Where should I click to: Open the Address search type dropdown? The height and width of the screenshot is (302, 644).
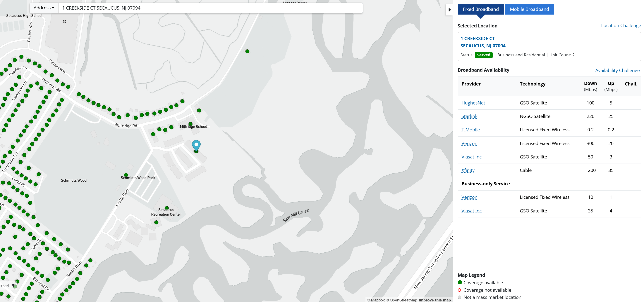click(44, 8)
